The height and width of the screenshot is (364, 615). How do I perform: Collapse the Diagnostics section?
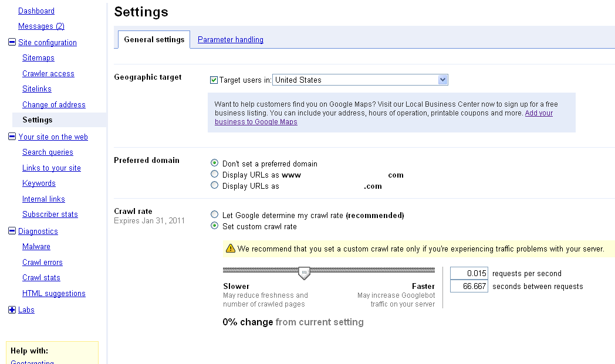(x=12, y=231)
